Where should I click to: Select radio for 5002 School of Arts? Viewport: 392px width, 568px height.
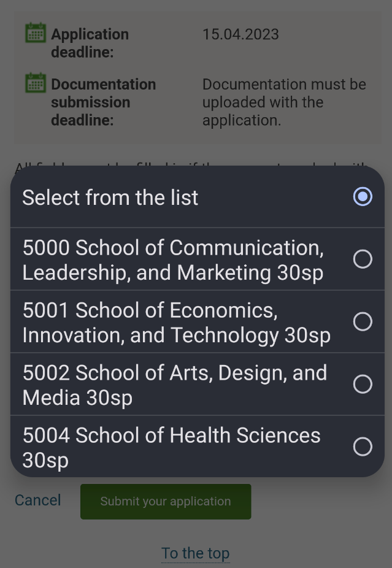[363, 384]
